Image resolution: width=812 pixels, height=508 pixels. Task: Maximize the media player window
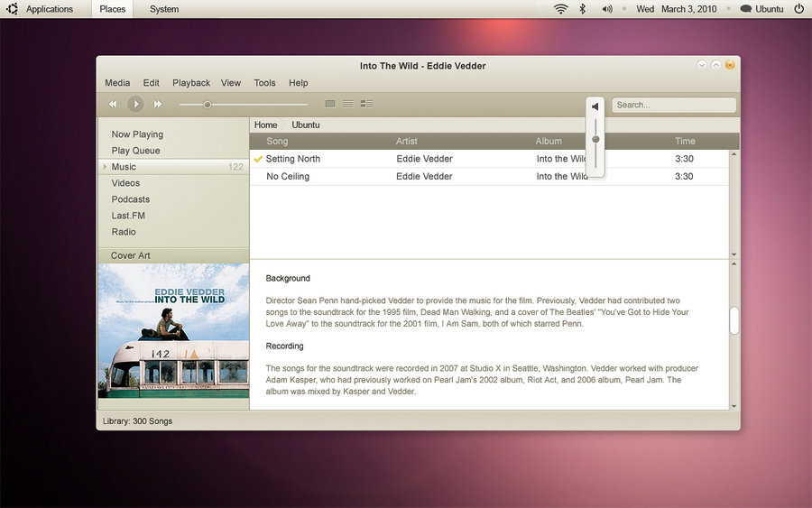click(x=715, y=65)
